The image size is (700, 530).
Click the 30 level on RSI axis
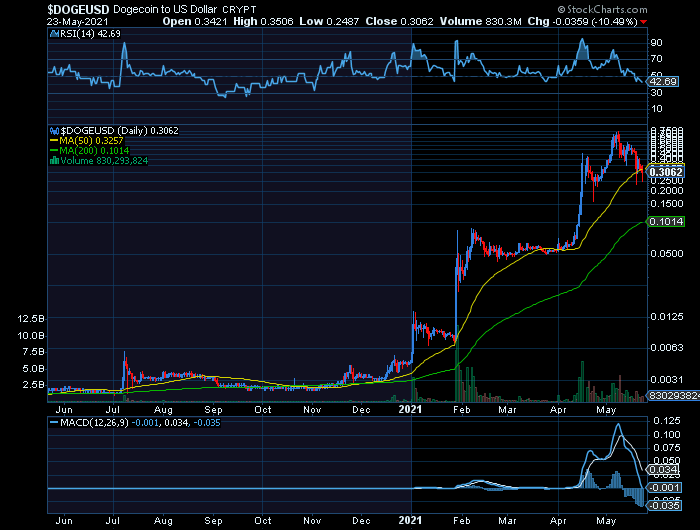(657, 92)
